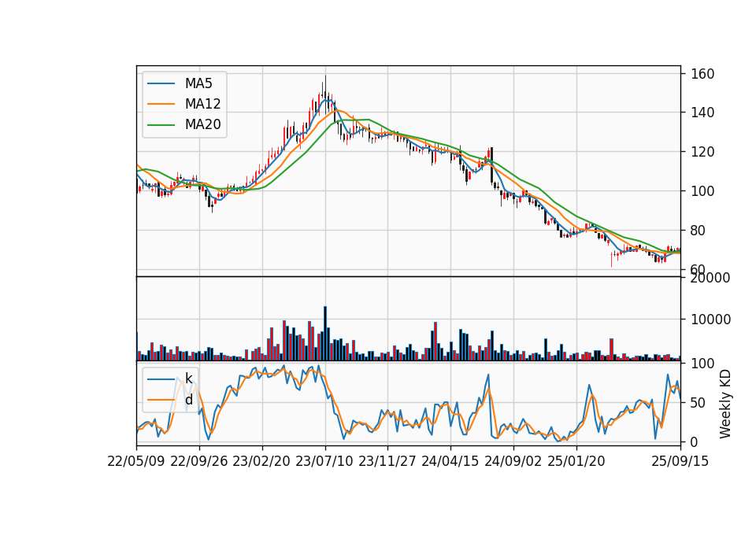Click the 23/07/10 date tick label

[x=324, y=461]
